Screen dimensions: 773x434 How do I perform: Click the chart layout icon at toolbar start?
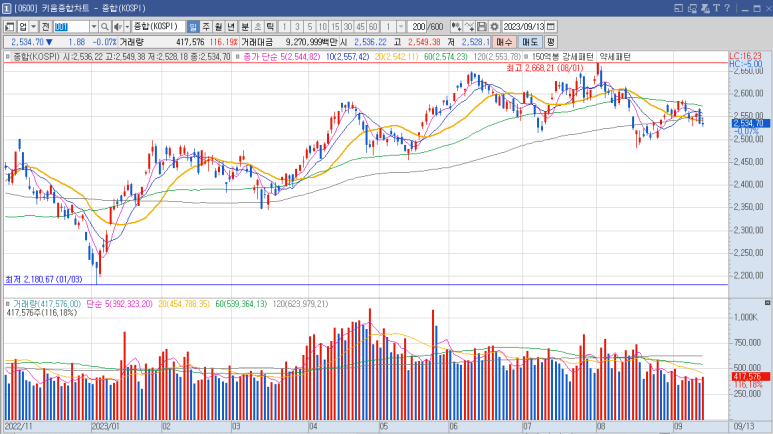(x=10, y=27)
